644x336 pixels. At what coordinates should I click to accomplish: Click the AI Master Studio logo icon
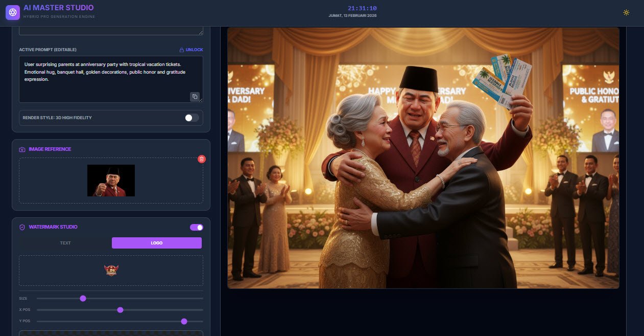13,12
